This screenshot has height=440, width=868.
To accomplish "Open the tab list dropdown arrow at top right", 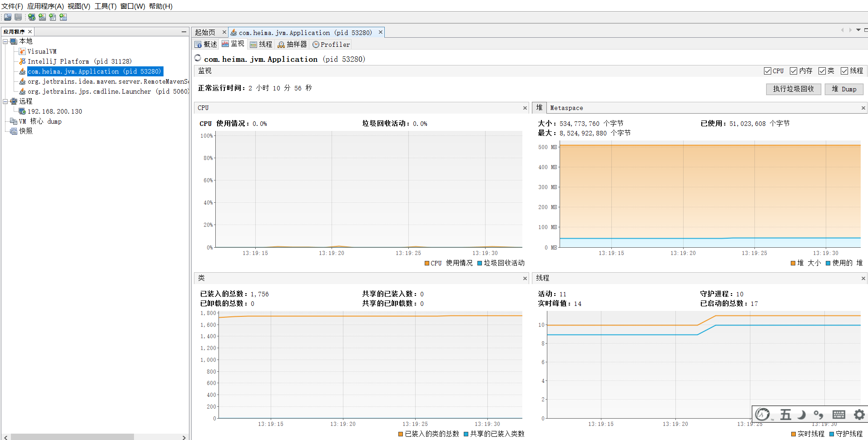I will pyautogui.click(x=858, y=30).
